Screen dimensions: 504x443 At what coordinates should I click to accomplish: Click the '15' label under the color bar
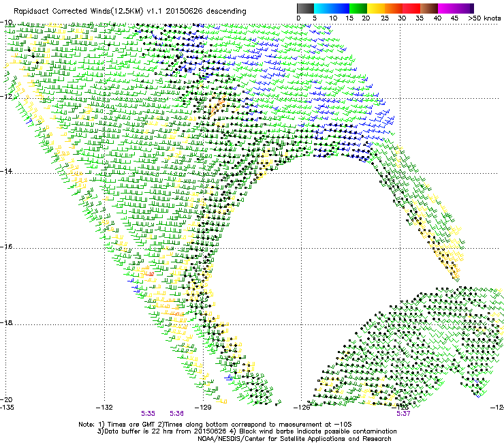[x=349, y=18]
